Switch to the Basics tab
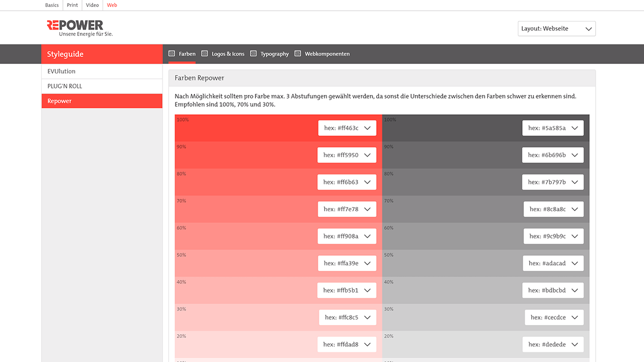The width and height of the screenshot is (644, 362). point(52,5)
